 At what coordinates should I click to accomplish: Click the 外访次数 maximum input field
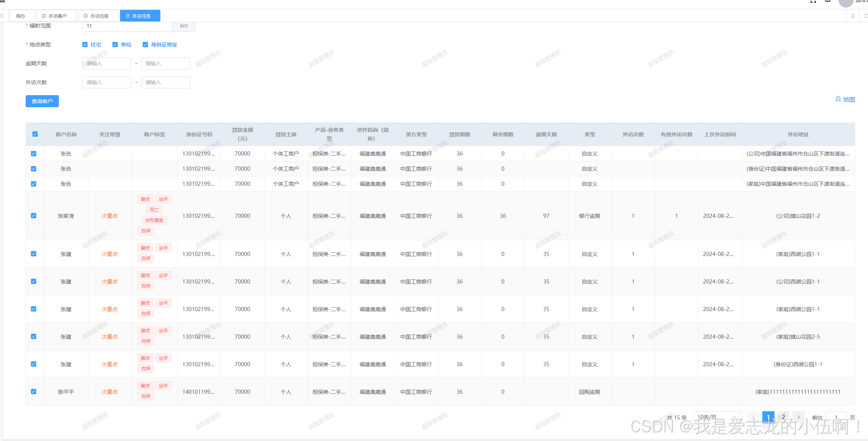click(165, 82)
